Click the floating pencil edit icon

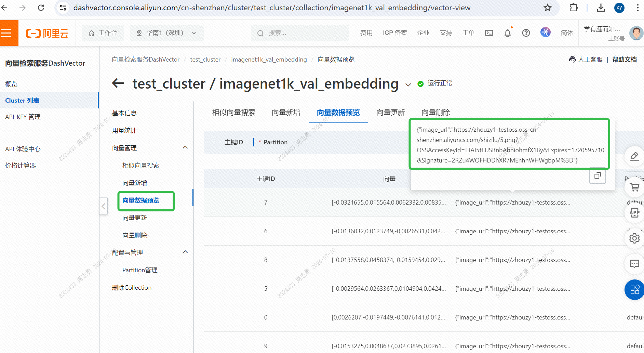pos(634,156)
